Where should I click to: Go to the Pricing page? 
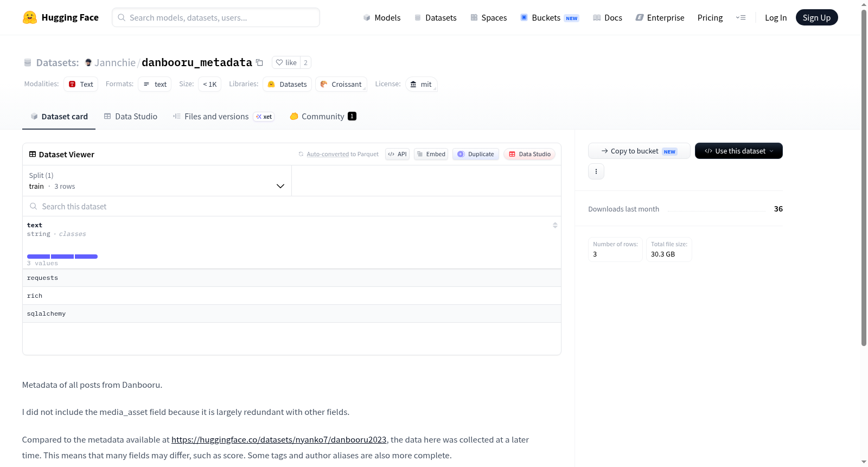pos(710,17)
